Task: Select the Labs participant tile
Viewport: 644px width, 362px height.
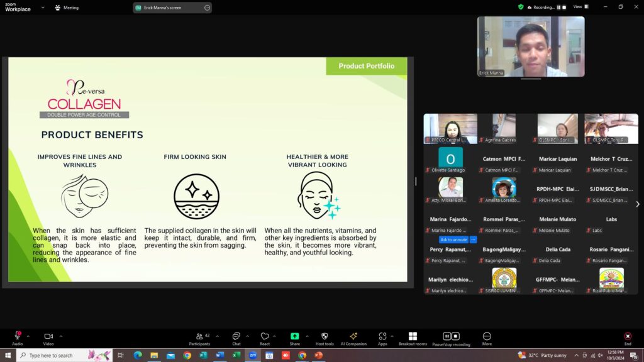Action: tap(611, 219)
